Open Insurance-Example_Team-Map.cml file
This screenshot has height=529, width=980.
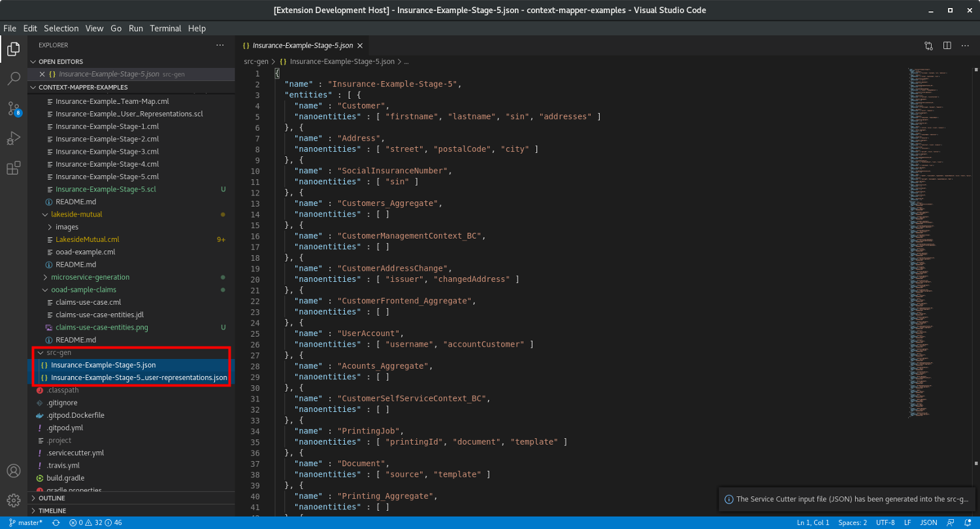131,101
